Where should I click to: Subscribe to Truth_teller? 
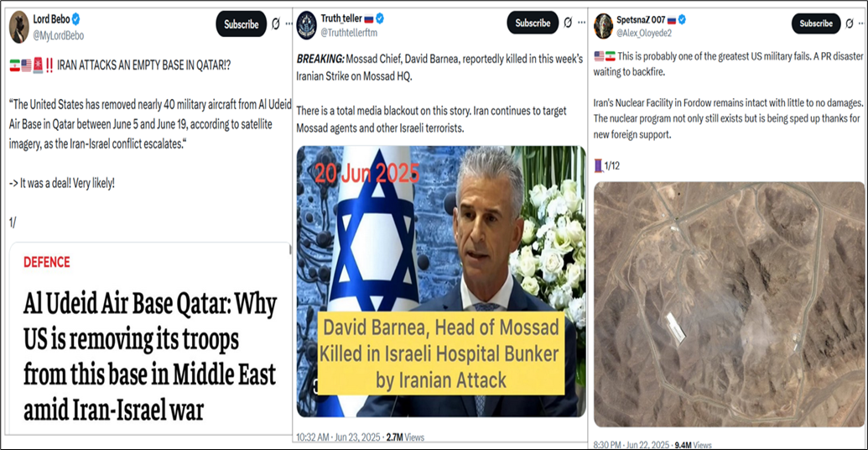[533, 23]
